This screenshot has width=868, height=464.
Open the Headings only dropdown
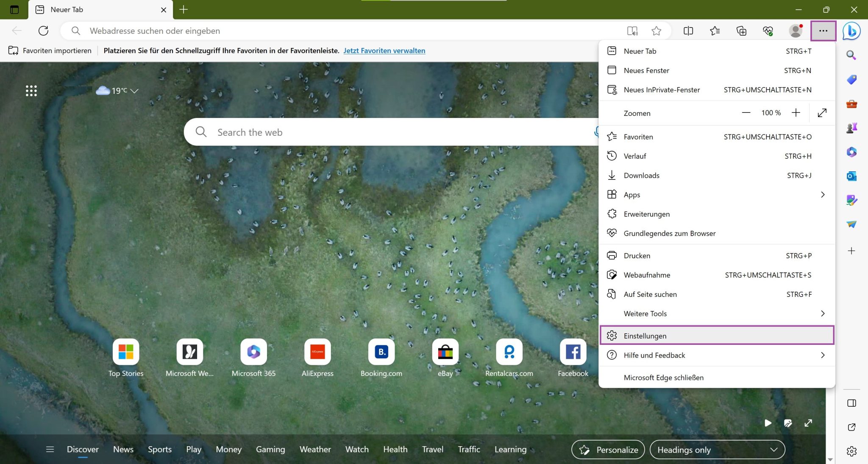point(717,450)
